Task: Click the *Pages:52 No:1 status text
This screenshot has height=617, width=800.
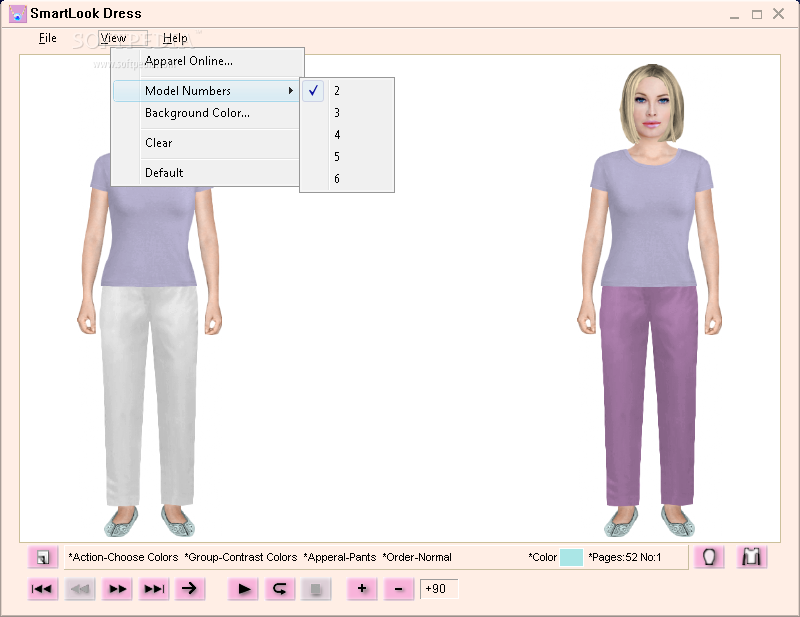Action: pos(624,557)
